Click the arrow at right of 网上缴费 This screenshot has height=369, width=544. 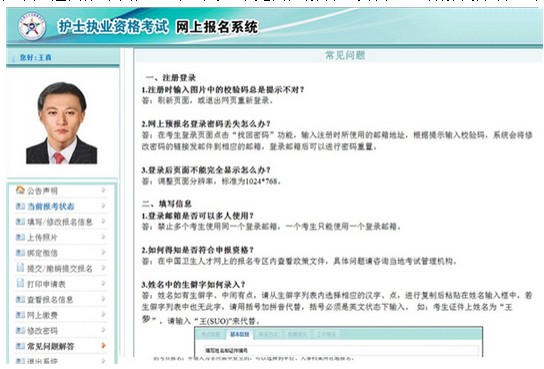103,315
